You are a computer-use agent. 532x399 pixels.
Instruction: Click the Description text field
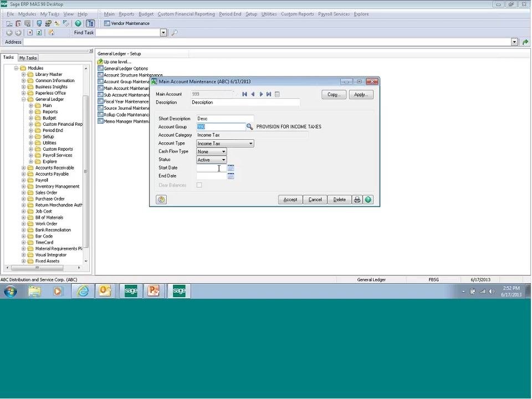[x=245, y=103]
